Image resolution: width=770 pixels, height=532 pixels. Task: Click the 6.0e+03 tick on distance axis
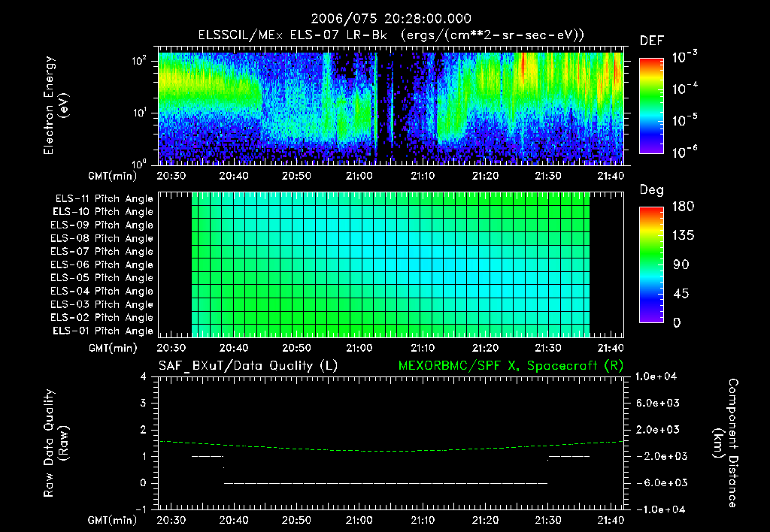tap(658, 403)
